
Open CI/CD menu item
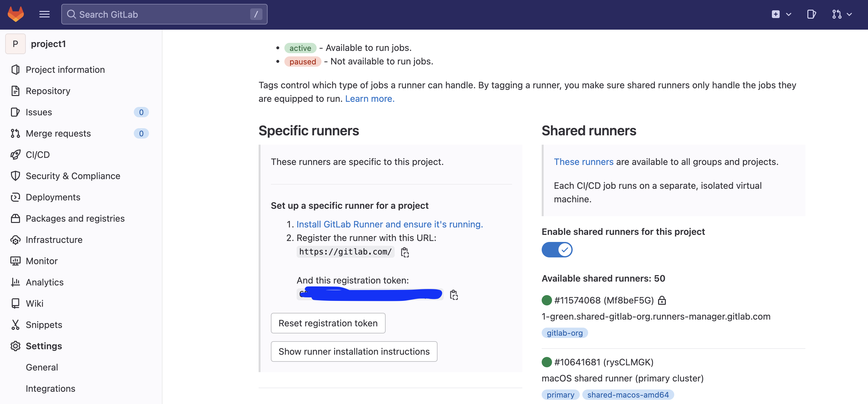[x=38, y=155]
